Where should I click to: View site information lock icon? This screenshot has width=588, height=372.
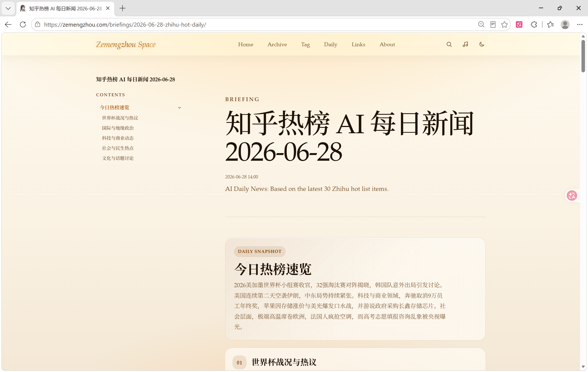pyautogui.click(x=38, y=24)
